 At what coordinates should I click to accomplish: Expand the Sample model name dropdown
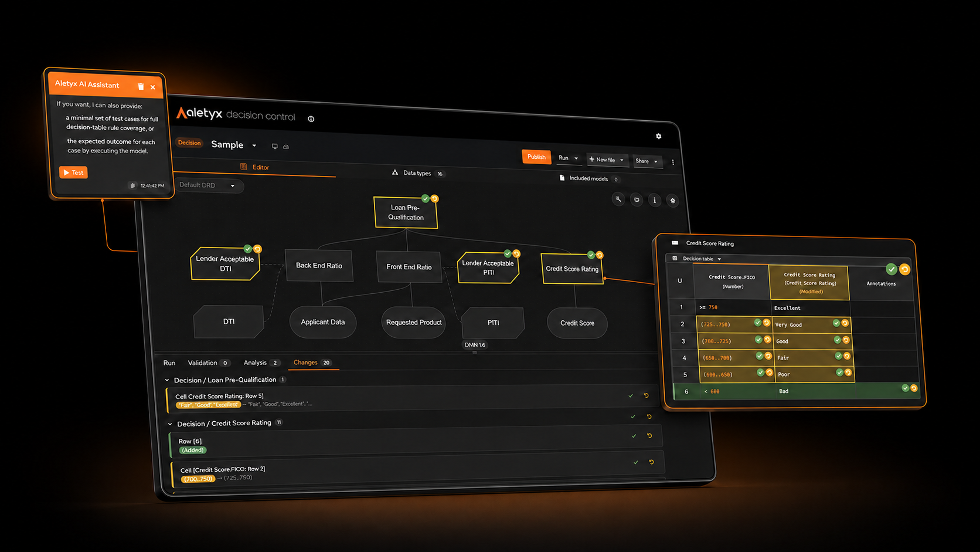[x=254, y=145]
